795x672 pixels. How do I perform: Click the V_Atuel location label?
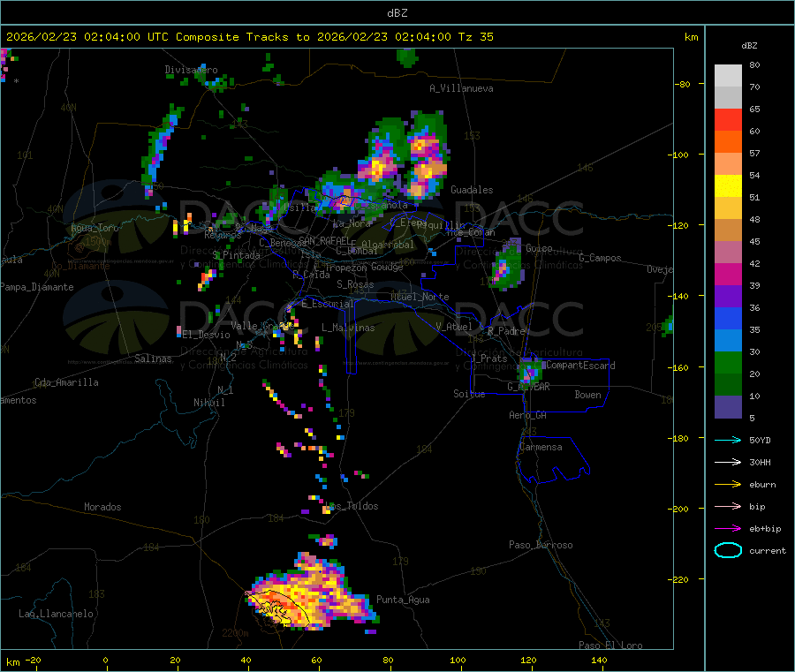coord(454,327)
